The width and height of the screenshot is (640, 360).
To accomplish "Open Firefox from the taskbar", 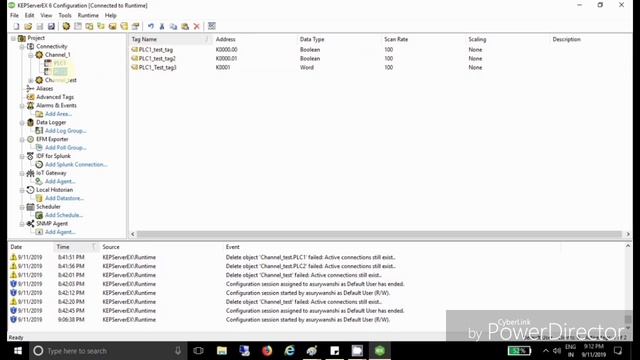I will click(267, 351).
